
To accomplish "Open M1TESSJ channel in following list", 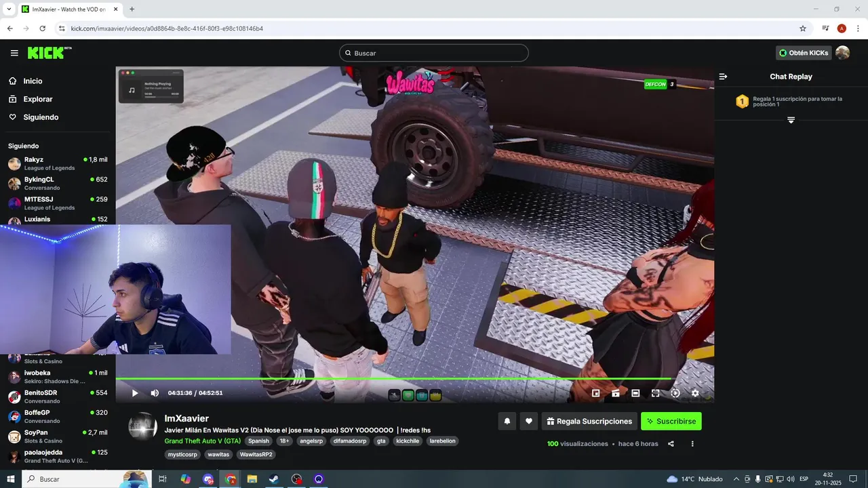I will tap(58, 203).
